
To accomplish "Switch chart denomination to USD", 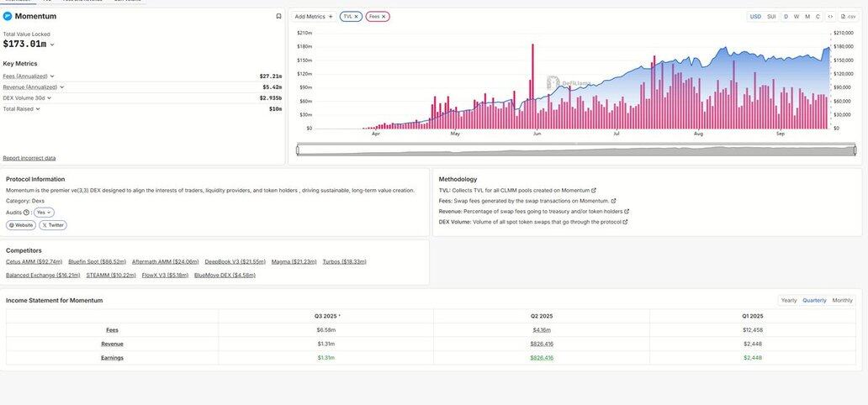I will pos(755,17).
